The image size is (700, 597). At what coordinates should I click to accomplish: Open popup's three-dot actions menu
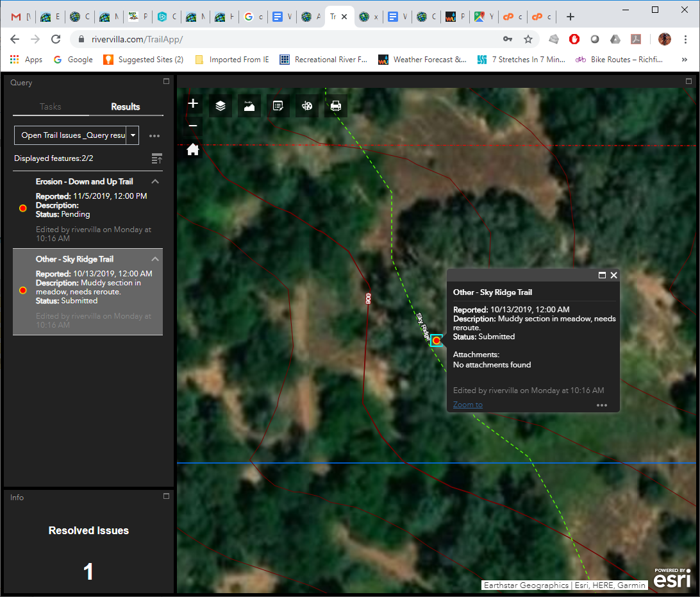coord(601,405)
